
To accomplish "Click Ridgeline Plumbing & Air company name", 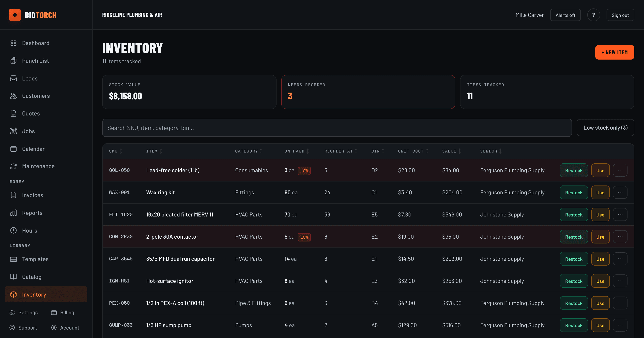I will pyautogui.click(x=132, y=15).
